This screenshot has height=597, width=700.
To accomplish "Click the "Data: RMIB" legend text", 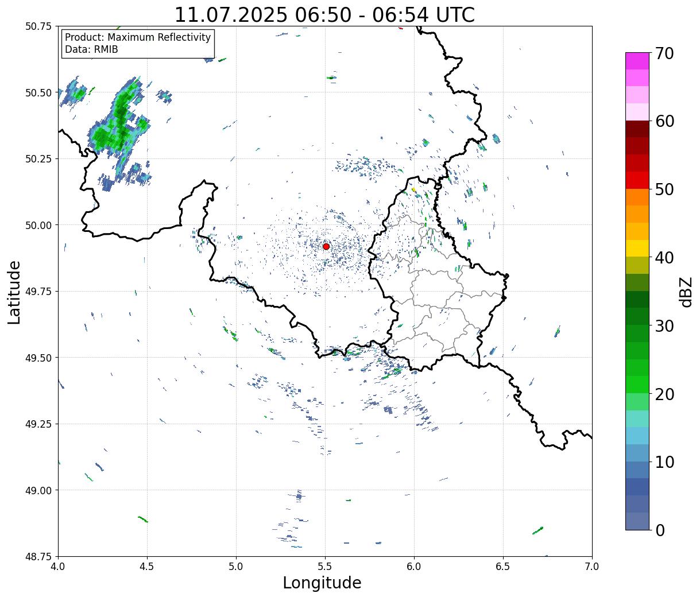I will point(91,49).
